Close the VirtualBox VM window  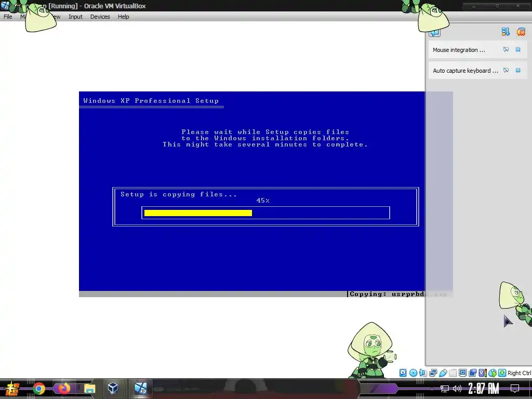click(x=518, y=6)
